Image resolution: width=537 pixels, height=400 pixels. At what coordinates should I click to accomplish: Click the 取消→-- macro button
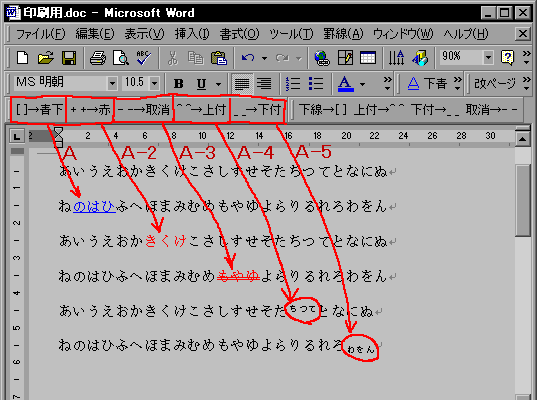[491, 110]
